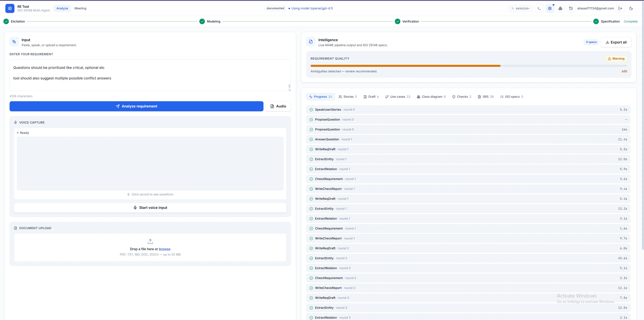Image resolution: width=644 pixels, height=320 pixels.
Task: Click SpeakUserStories row check icon
Action: tap(311, 110)
